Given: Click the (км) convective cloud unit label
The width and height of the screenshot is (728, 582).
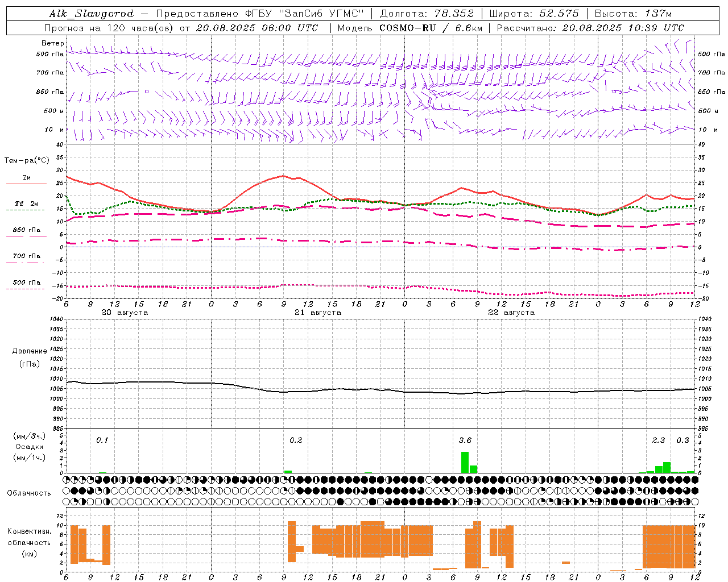Looking at the screenshot, I should [30, 554].
